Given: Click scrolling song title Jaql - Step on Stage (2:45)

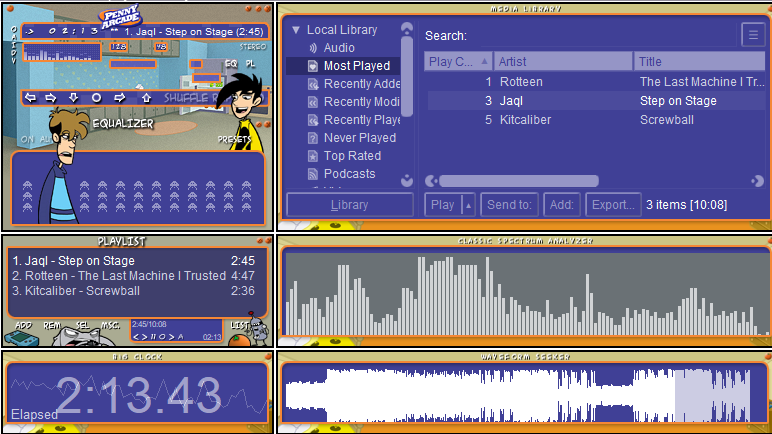Looking at the screenshot, I should tap(193, 32).
